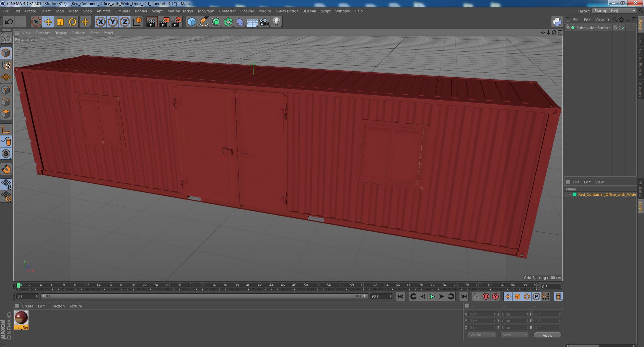
Task: Toggle Y axis lock
Action: (113, 22)
